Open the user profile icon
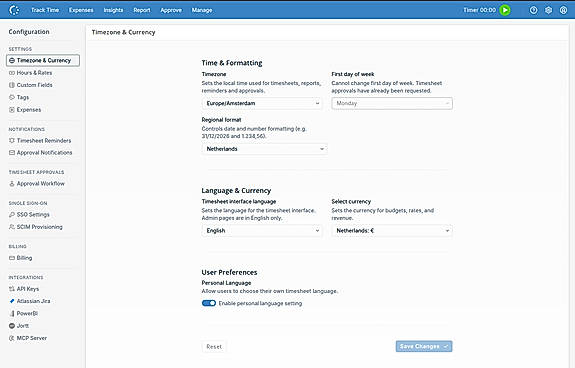The image size is (575, 368). click(563, 10)
